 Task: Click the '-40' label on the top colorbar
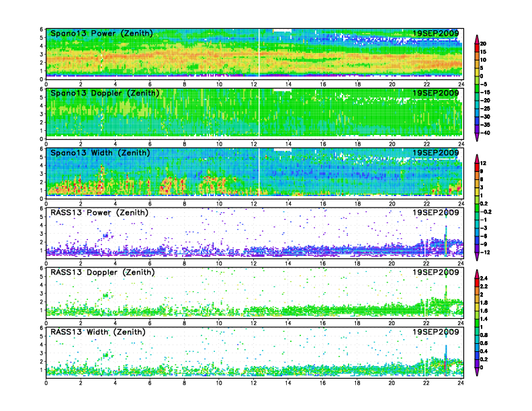coord(485,133)
